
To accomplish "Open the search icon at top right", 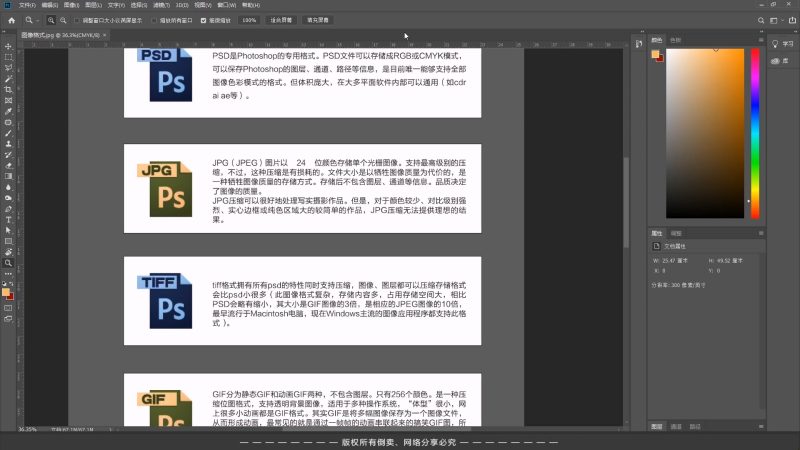I will pos(759,19).
